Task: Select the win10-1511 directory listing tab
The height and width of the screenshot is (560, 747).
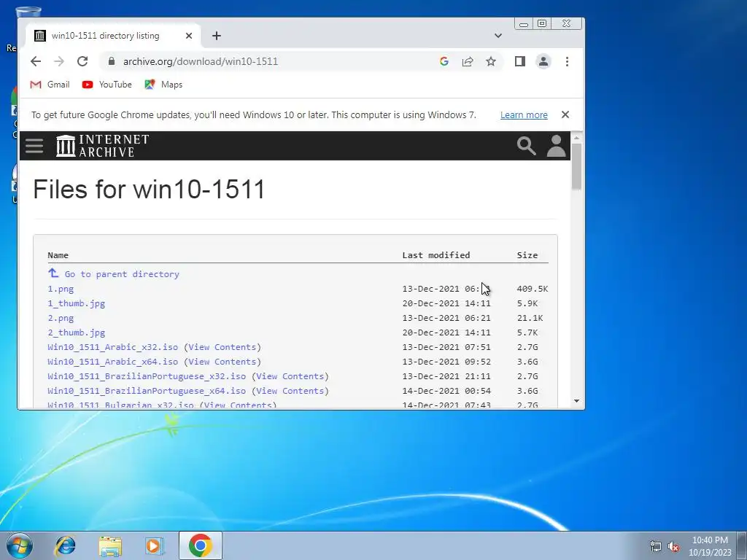Action: point(113,36)
